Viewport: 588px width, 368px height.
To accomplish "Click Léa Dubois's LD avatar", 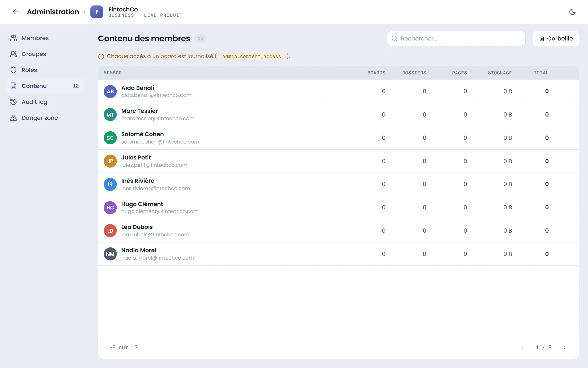I will point(110,231).
